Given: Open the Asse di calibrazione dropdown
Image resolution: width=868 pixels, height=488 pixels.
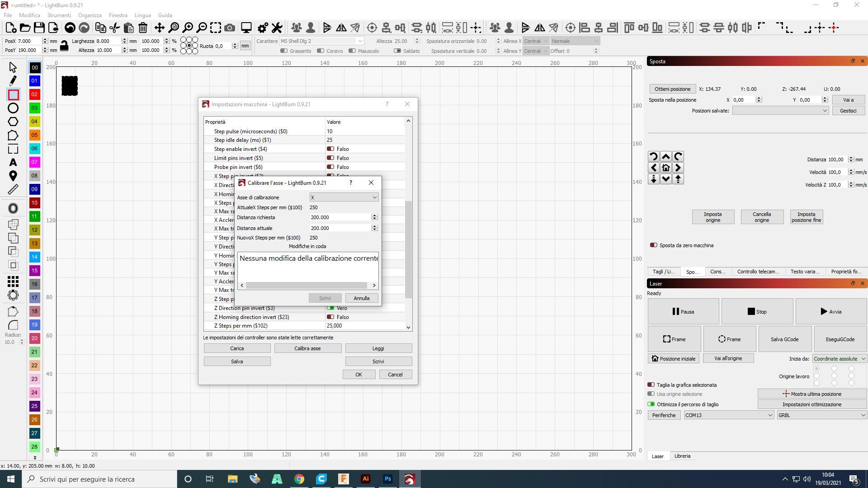Looking at the screenshot, I should click(343, 197).
